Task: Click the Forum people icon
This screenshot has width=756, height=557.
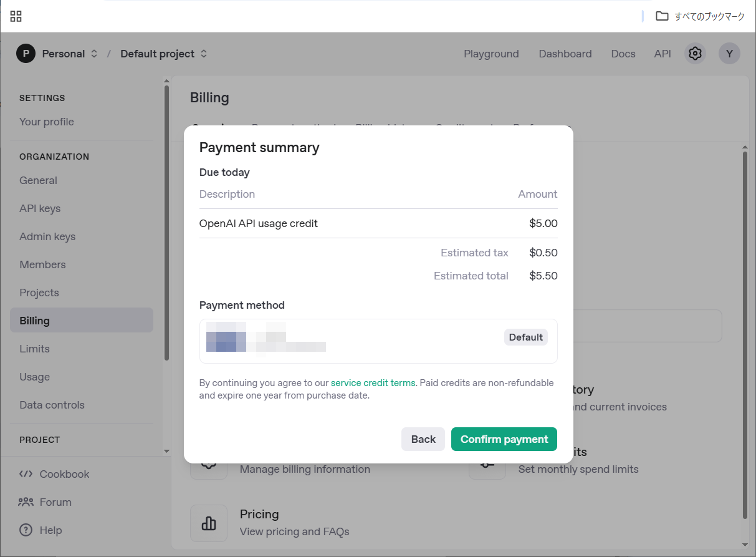Action: point(26,502)
